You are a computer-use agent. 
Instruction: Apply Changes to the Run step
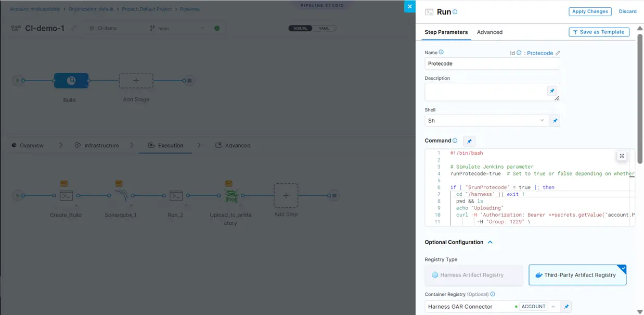pyautogui.click(x=590, y=11)
